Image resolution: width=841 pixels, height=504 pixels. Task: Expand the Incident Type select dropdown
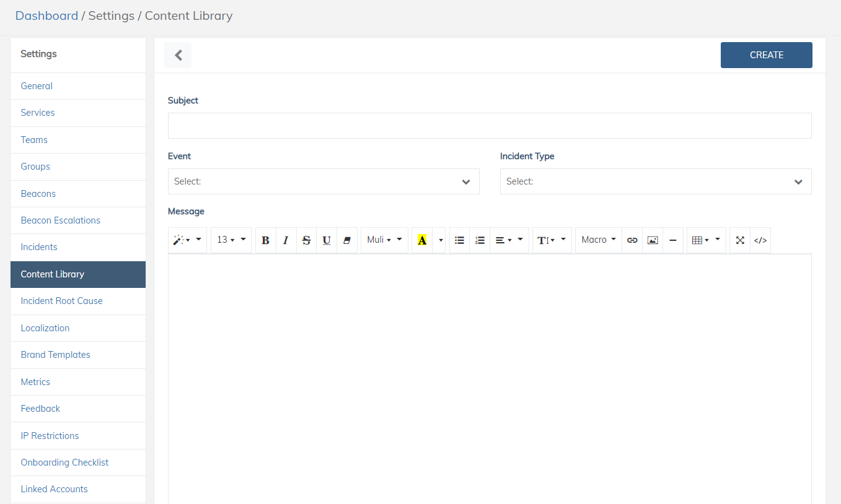click(656, 181)
